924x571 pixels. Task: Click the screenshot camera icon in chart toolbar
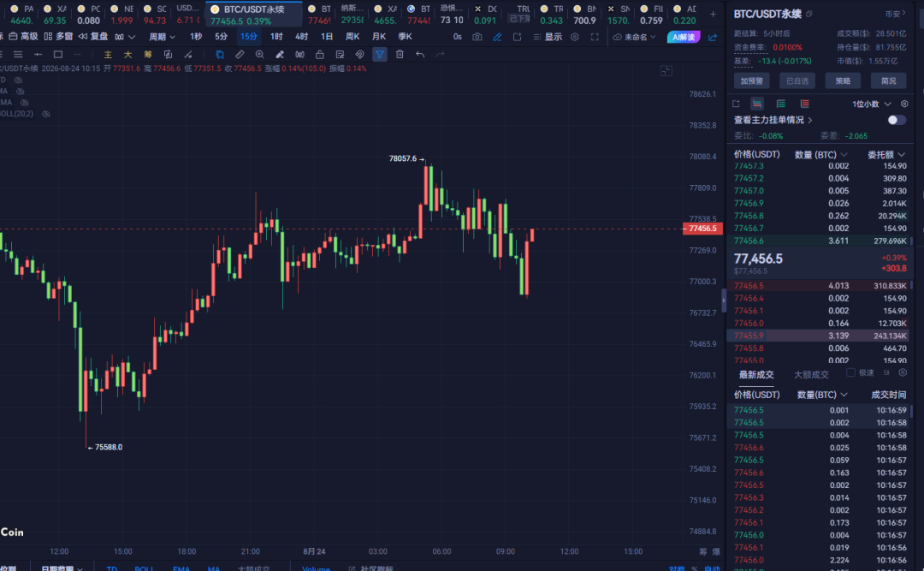pyautogui.click(x=477, y=37)
